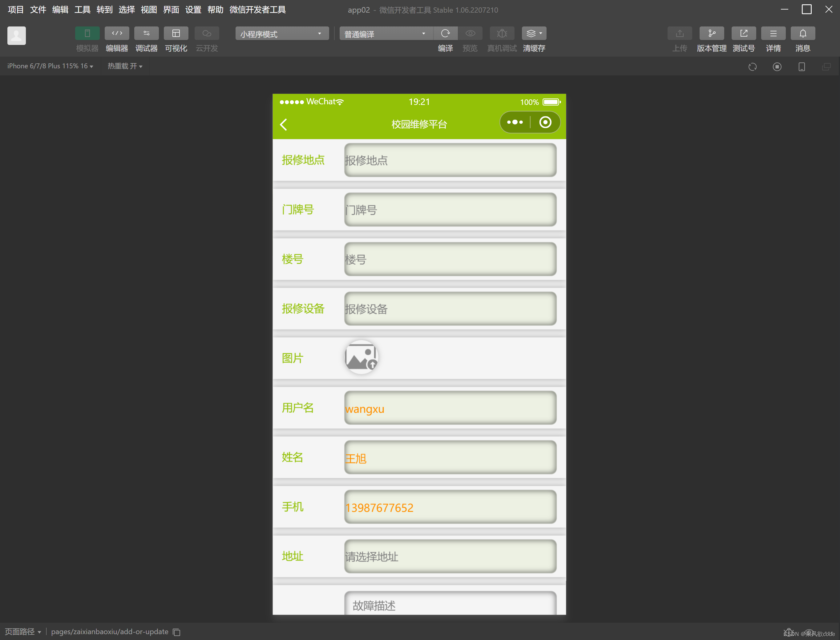
Task: Open the 工具 menu
Action: pyautogui.click(x=82, y=10)
